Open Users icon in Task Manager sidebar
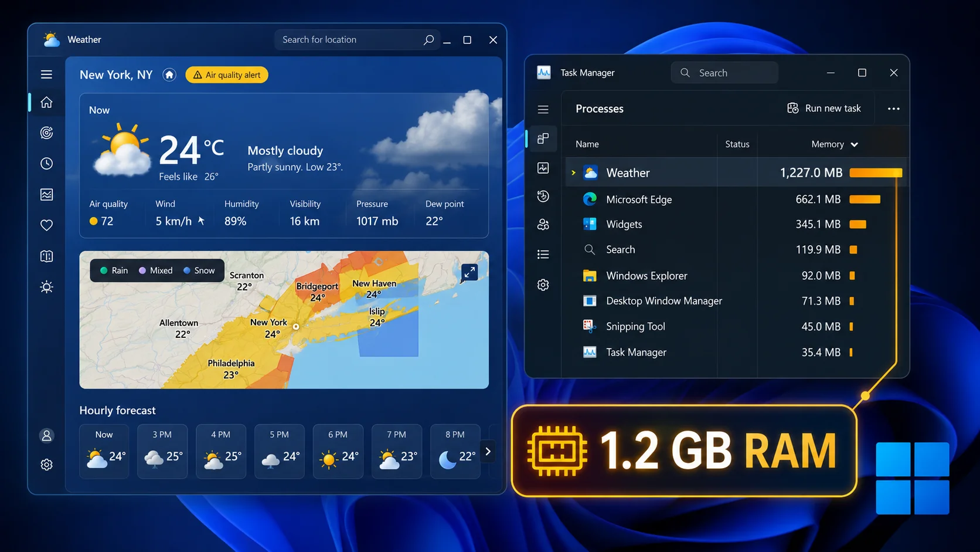The image size is (980, 552). point(543,225)
